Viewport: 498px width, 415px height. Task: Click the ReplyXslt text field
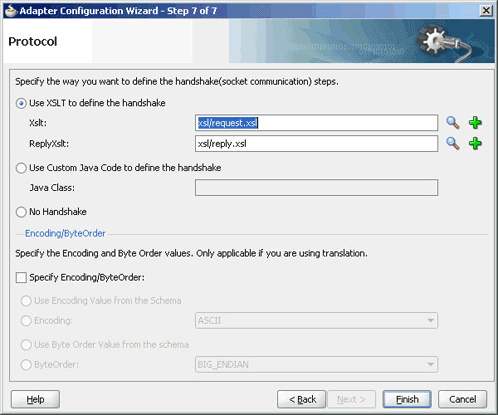[316, 144]
